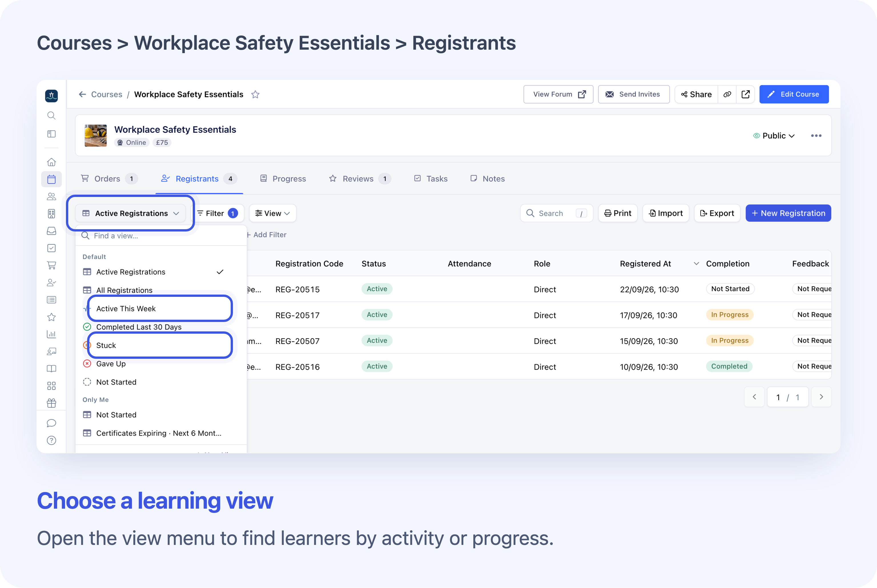Choose the Gave Up view

point(161,364)
